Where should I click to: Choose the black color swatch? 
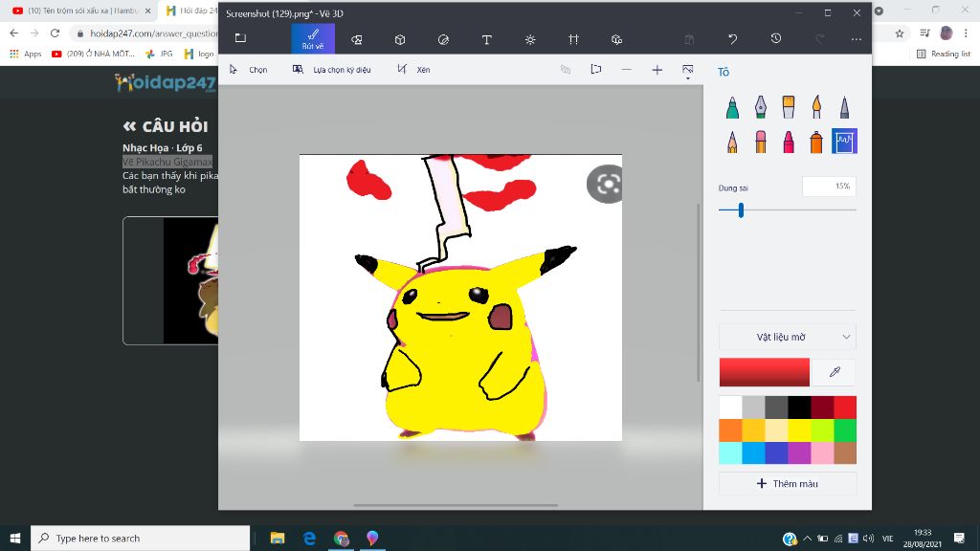point(799,408)
